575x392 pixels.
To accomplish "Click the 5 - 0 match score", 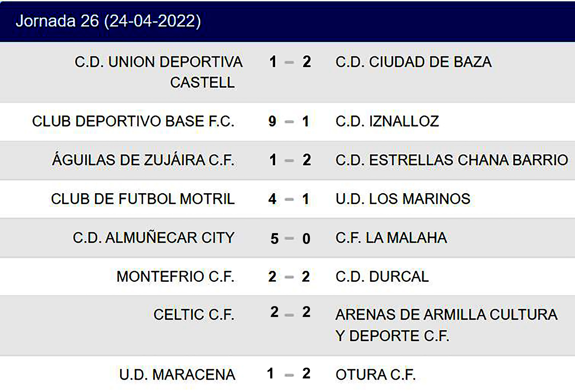I will [x=290, y=239].
